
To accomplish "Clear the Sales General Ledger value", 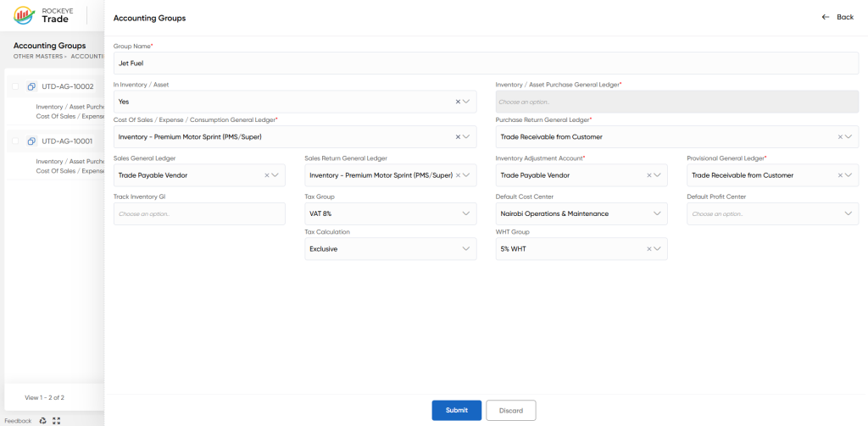I will [x=267, y=175].
